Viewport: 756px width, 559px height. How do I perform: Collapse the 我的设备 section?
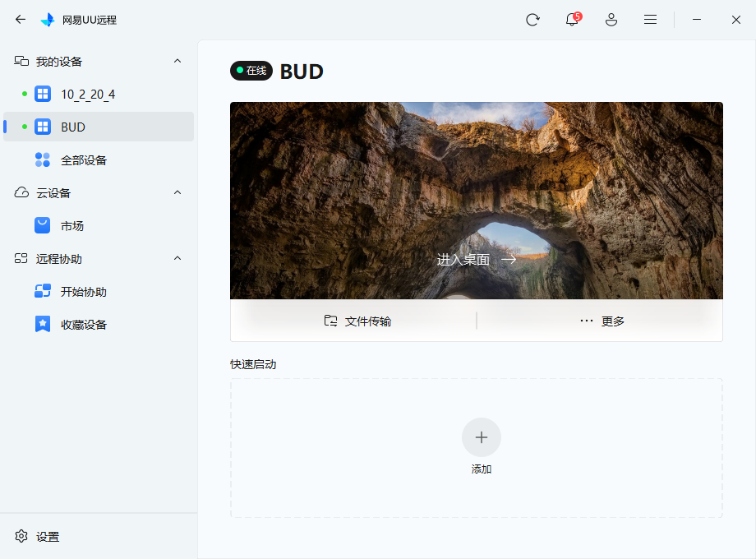pos(177,62)
